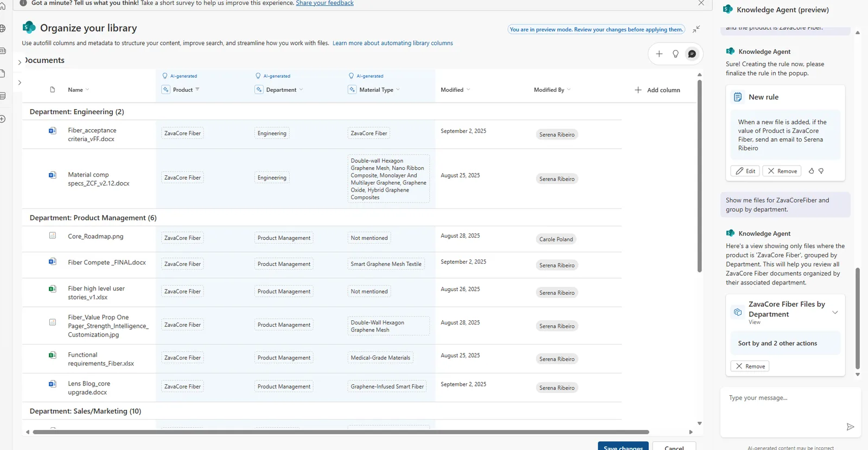Open the Product column filter menu
The image size is (868, 450).
tap(197, 90)
